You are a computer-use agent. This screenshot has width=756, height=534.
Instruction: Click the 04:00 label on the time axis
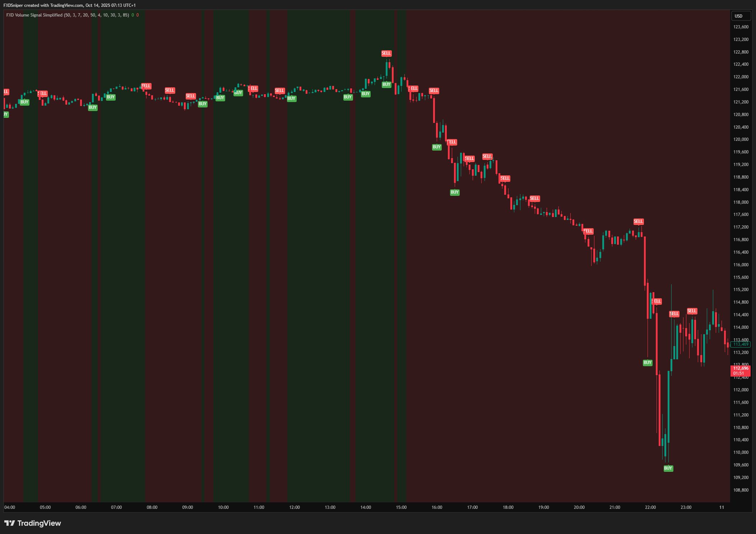(x=10, y=507)
